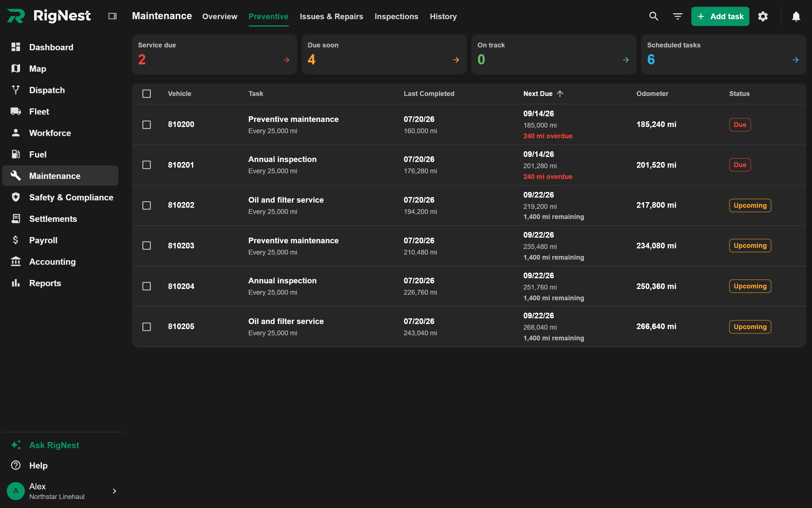Expand the Alex account chevron

(x=114, y=491)
